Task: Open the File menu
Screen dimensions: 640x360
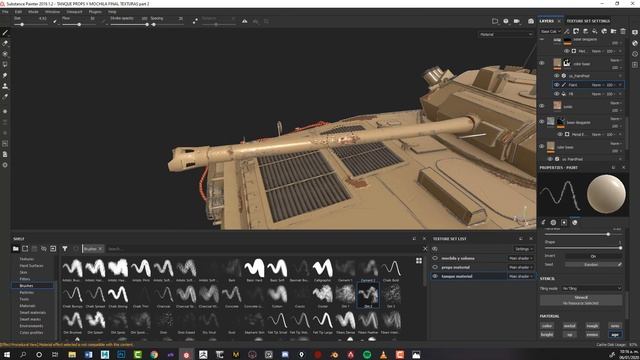Action: click(x=5, y=12)
